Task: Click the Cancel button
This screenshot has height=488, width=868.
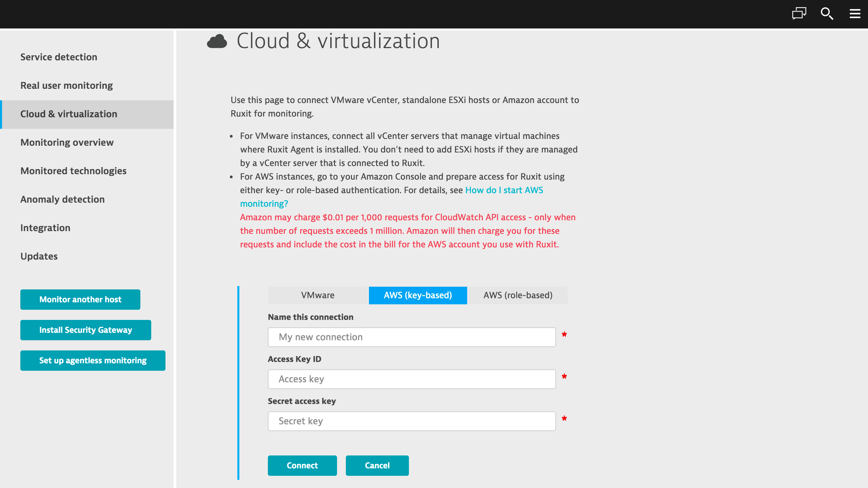Action: click(377, 466)
